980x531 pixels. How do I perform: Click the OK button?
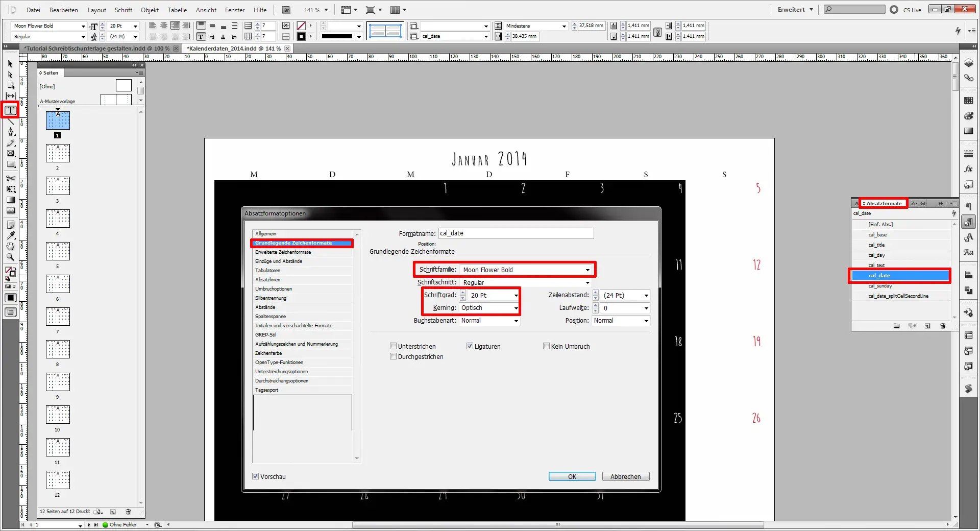(x=572, y=476)
